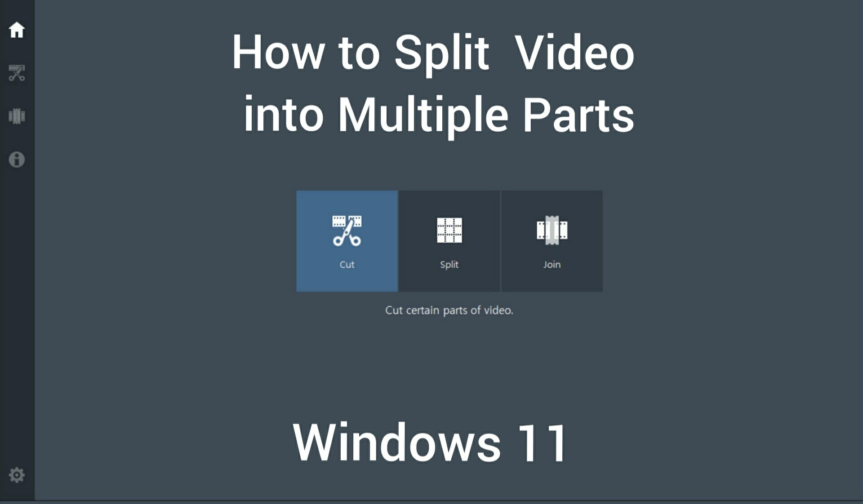Open Settings via gear icon
The height and width of the screenshot is (504, 863).
[16, 475]
